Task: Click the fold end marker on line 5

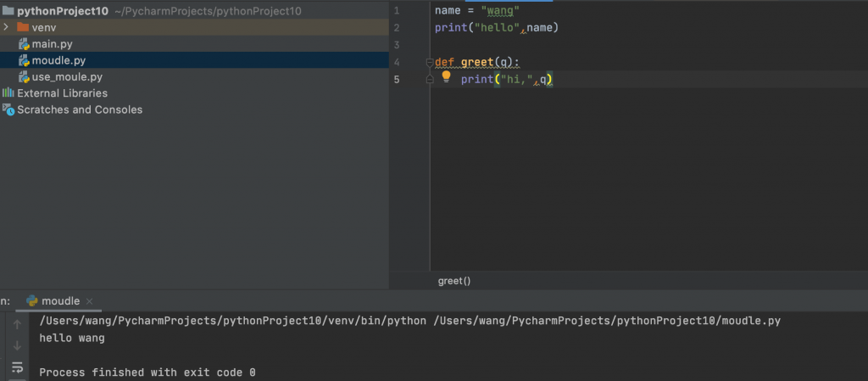Action: 430,80
